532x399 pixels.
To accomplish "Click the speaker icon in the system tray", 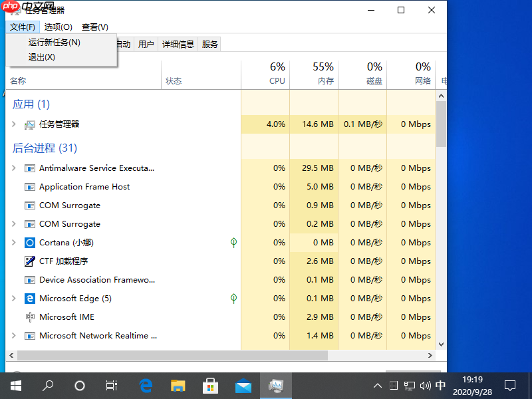I will coord(426,386).
